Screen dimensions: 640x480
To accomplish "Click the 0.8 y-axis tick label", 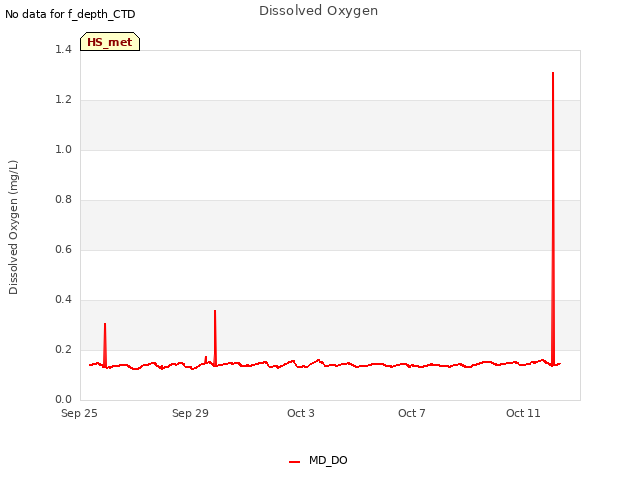I will coord(63,200).
